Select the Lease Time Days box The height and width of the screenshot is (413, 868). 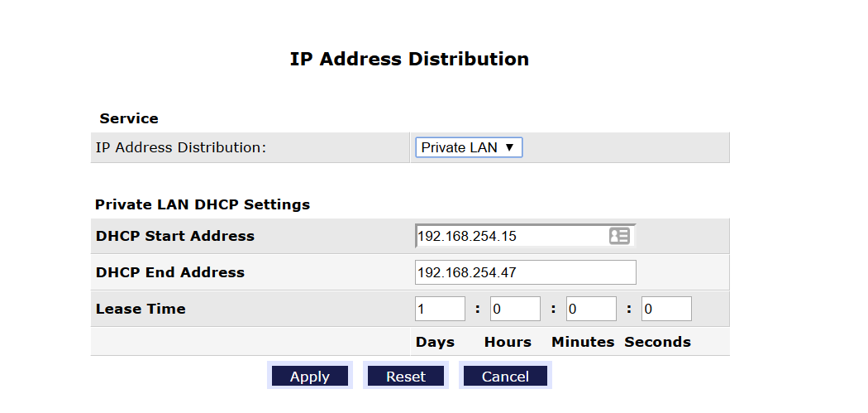(440, 309)
